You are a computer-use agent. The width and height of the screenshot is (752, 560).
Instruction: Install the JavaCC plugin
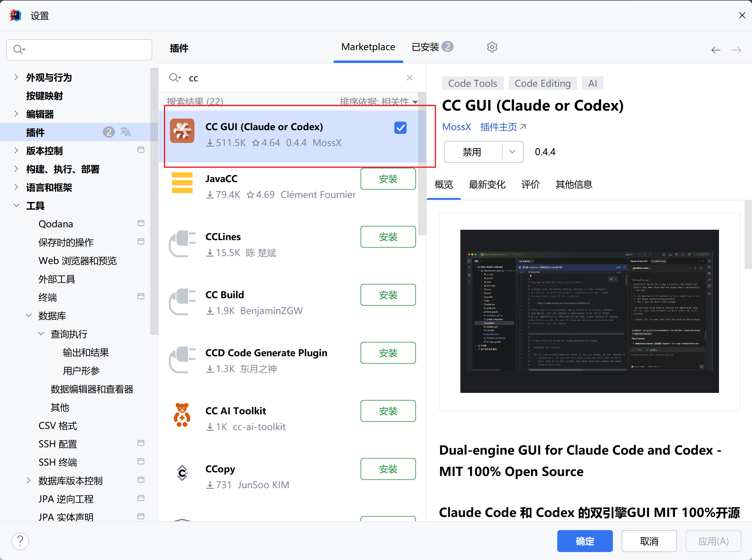388,179
